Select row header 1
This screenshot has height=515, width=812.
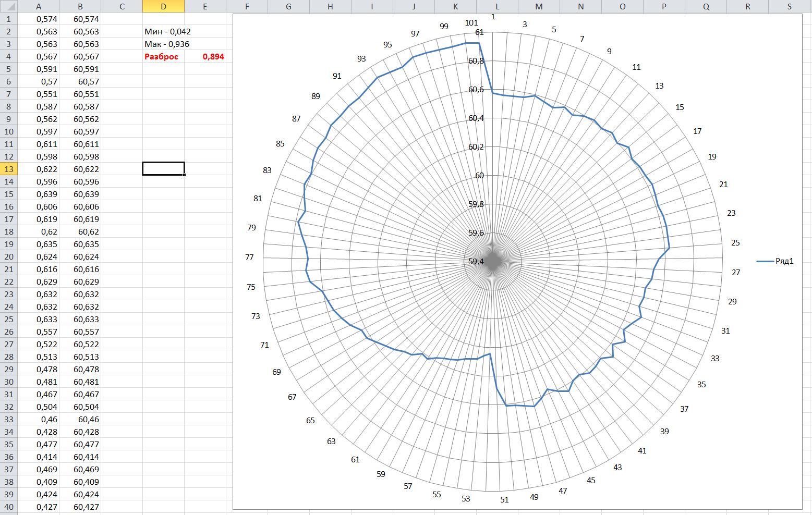pyautogui.click(x=8, y=19)
